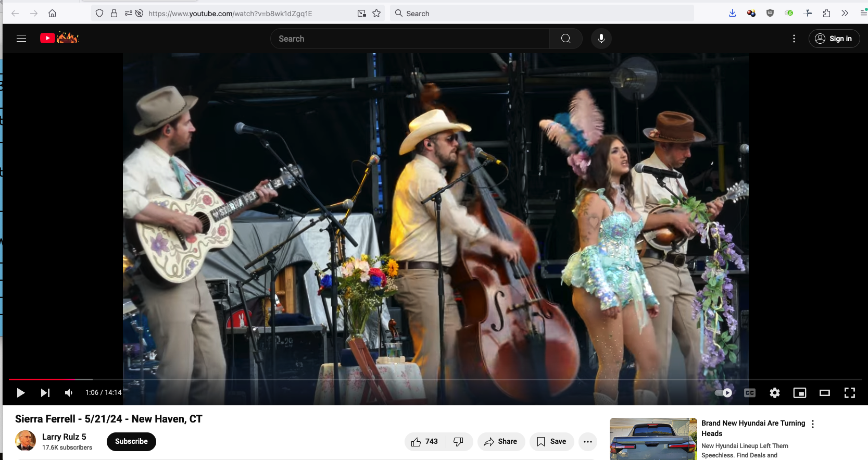
Task: Click the YouTube search input field
Action: pos(410,39)
